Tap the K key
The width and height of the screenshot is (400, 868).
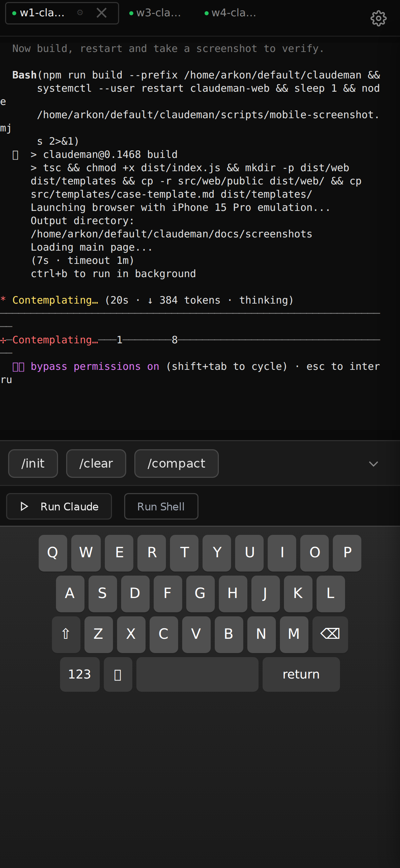coord(298,593)
